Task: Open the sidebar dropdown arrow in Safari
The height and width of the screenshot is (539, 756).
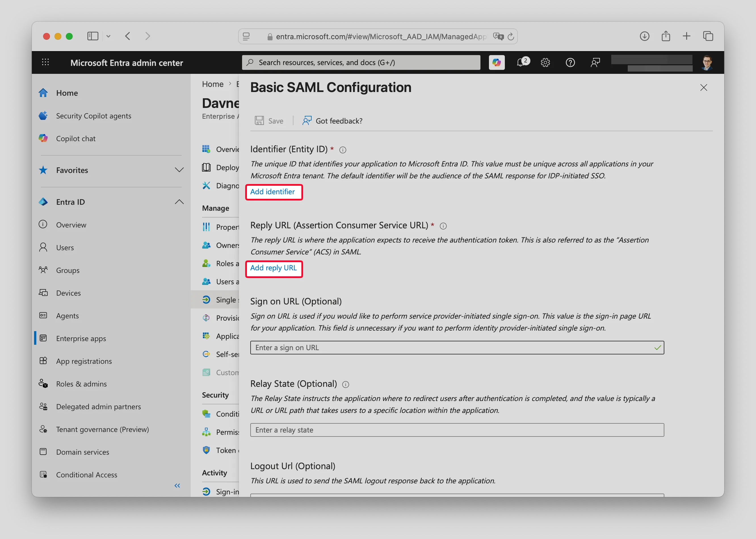Action: pyautogui.click(x=108, y=36)
